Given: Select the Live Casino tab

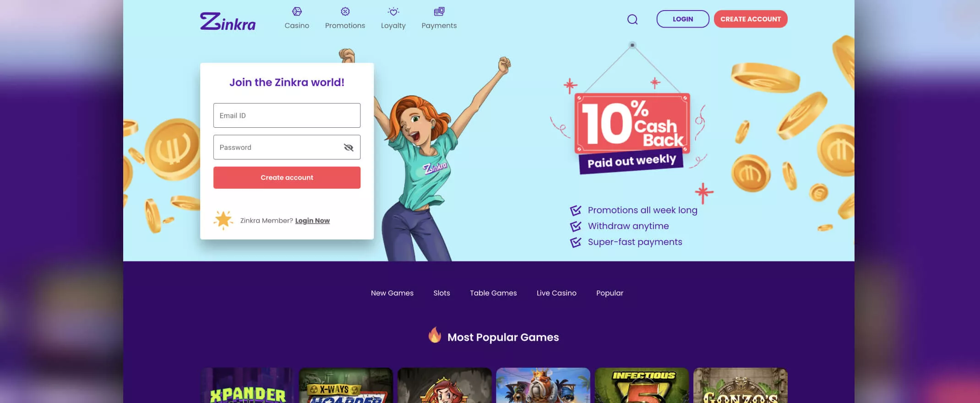Looking at the screenshot, I should [x=556, y=293].
